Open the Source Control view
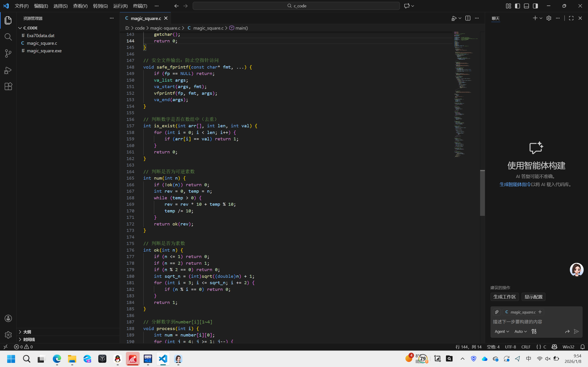The image size is (588, 367). [8, 53]
